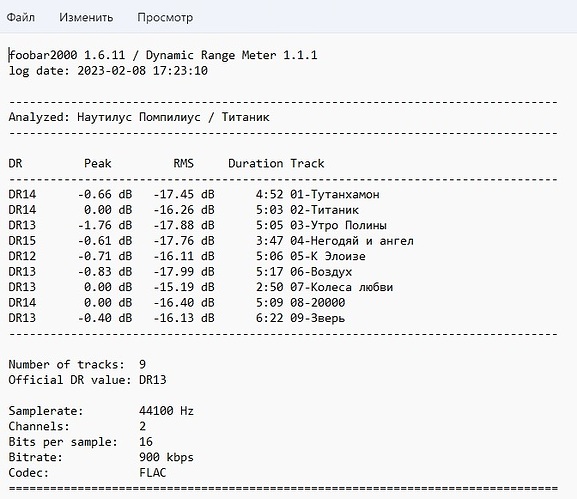
Task: Click the Channels value 2
Action: click(x=142, y=426)
